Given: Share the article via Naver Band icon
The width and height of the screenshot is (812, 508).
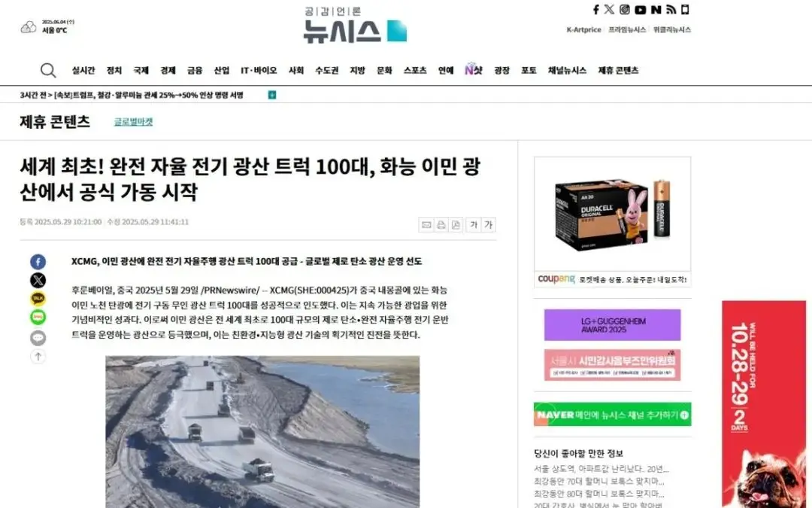Looking at the screenshot, I should pos(38,318).
